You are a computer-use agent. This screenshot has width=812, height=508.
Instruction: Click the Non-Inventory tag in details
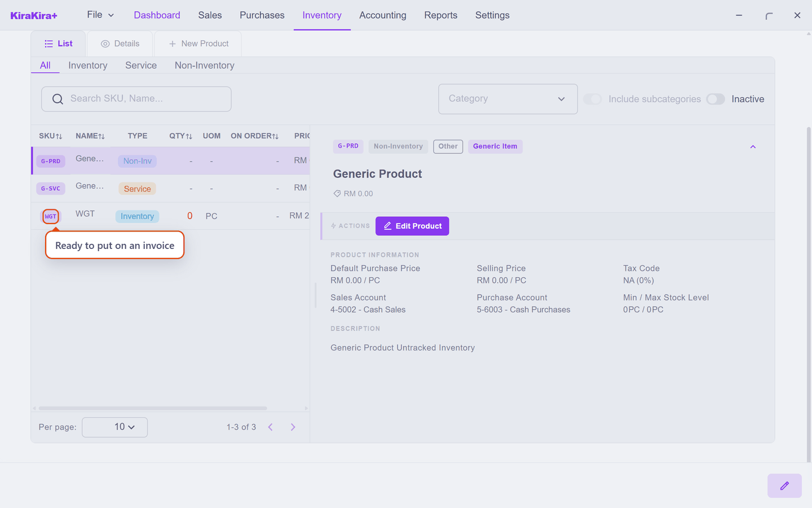click(x=398, y=147)
